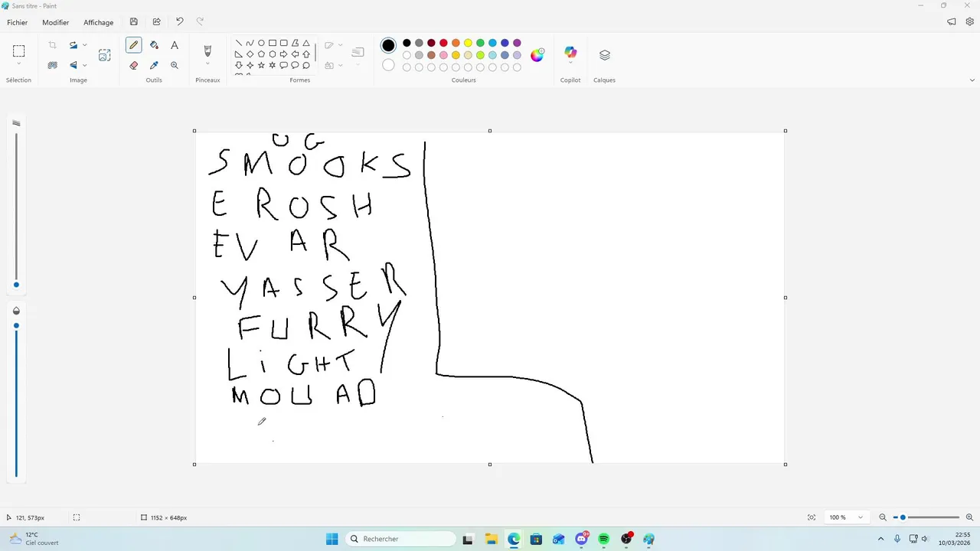The image size is (980, 551).
Task: Select the Pencil tool
Action: coord(134,45)
